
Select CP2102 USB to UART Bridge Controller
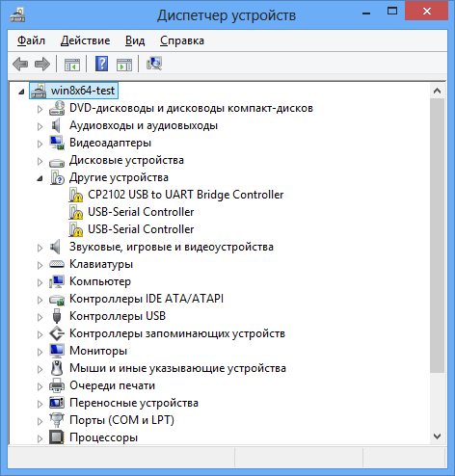pos(186,195)
